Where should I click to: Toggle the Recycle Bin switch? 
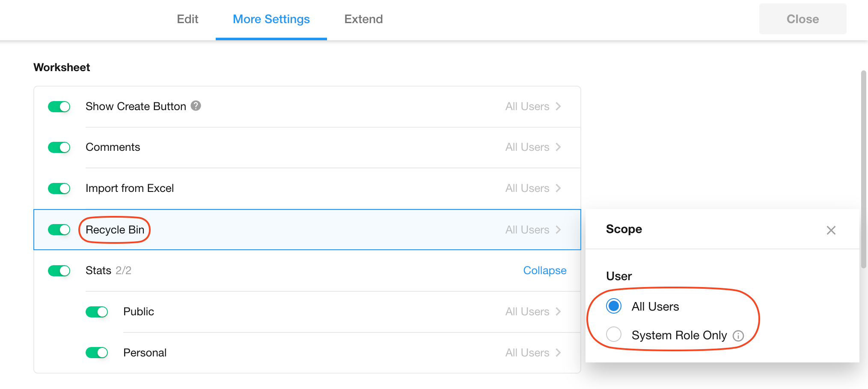[x=59, y=230]
